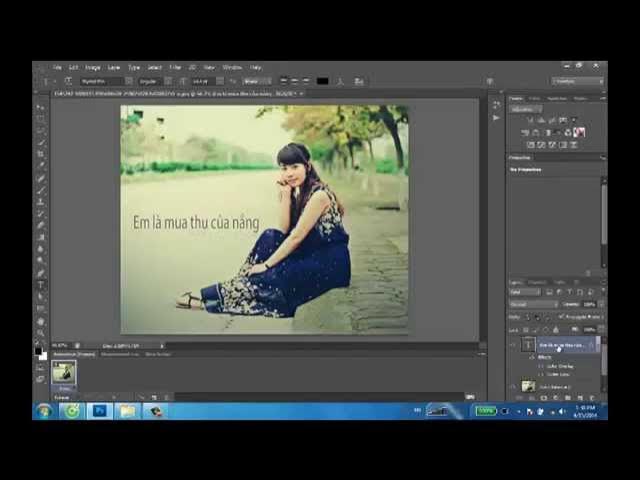This screenshot has height=480, width=640.
Task: Select the Brush tool
Action: 40,190
